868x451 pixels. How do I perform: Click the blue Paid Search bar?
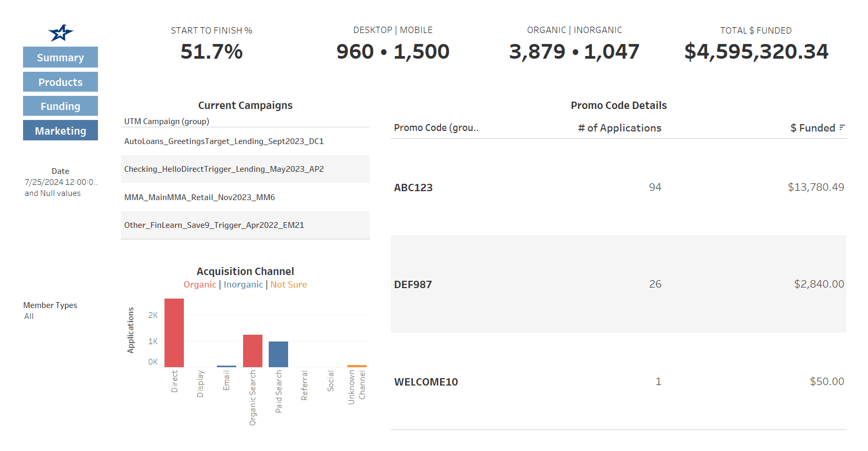(x=278, y=354)
